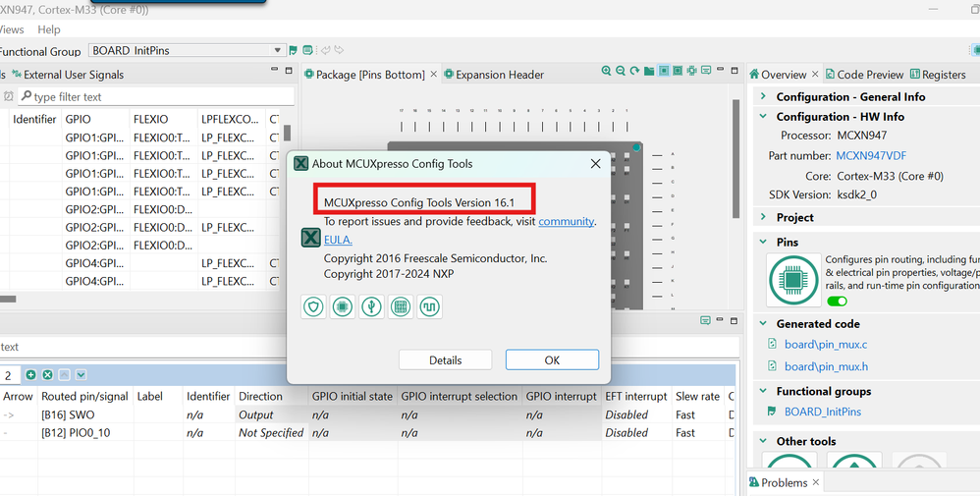The image size is (980, 496).
Task: Close the About MCUXpresso Config Tools dialog
Action: pyautogui.click(x=595, y=164)
